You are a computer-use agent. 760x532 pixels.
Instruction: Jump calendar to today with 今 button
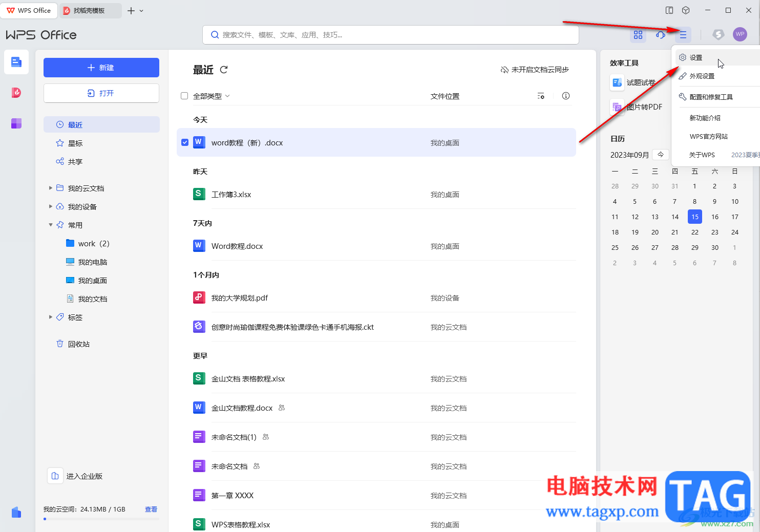pyautogui.click(x=661, y=155)
